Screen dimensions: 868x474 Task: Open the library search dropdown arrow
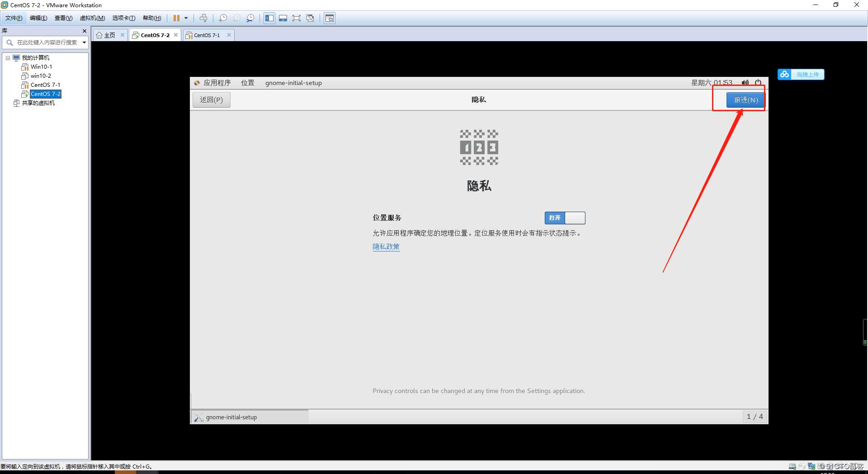(x=84, y=43)
